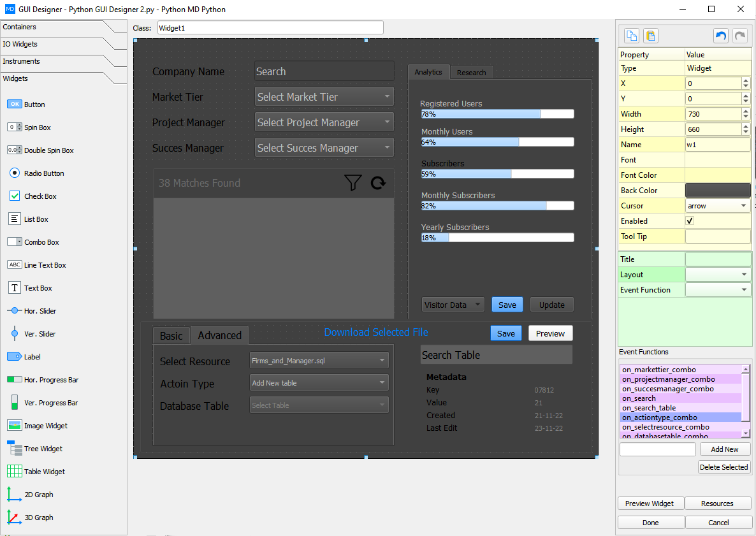
Task: Click the Preview Widget button
Action: click(x=650, y=503)
